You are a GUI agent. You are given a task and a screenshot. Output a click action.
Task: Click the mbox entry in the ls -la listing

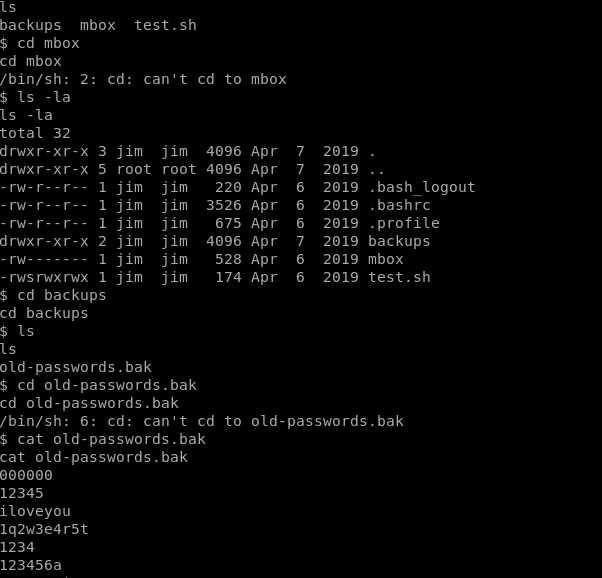click(x=386, y=259)
